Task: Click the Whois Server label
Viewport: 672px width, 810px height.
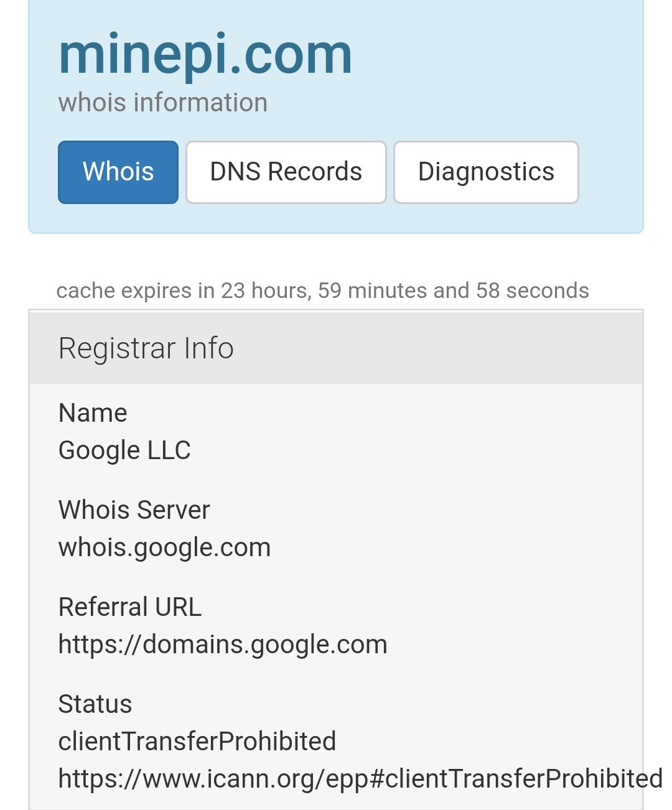Action: [x=134, y=510]
